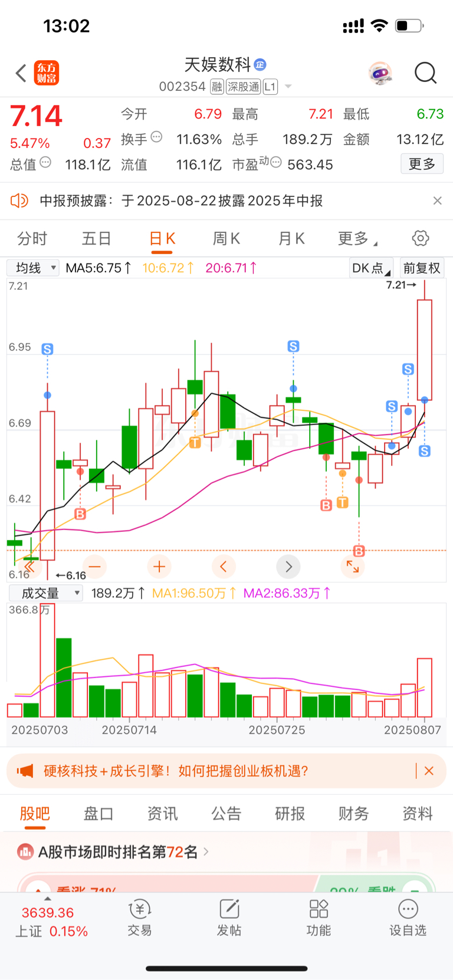The width and height of the screenshot is (453, 980).
Task: Switch to the 周K chart tab
Action: coord(226,238)
